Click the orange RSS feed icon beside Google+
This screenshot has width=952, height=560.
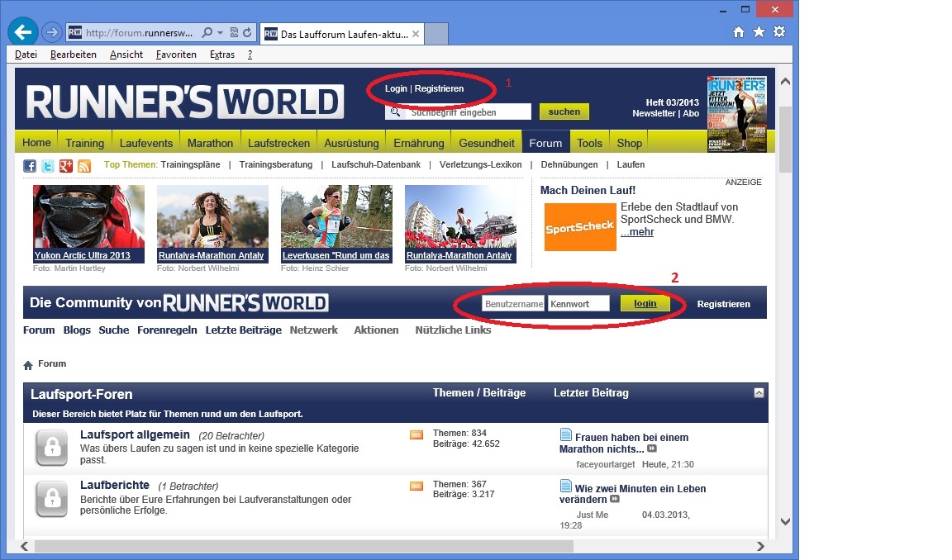pyautogui.click(x=84, y=165)
